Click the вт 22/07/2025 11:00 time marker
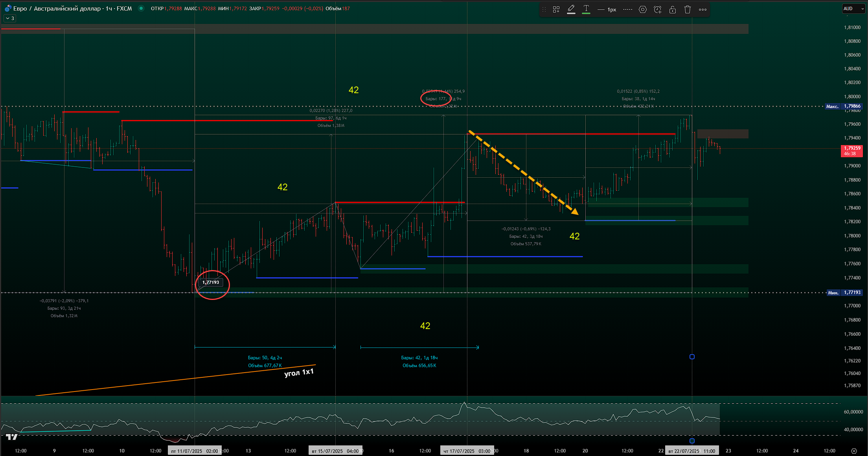Image resolution: width=868 pixels, height=456 pixels. pyautogui.click(x=692, y=451)
